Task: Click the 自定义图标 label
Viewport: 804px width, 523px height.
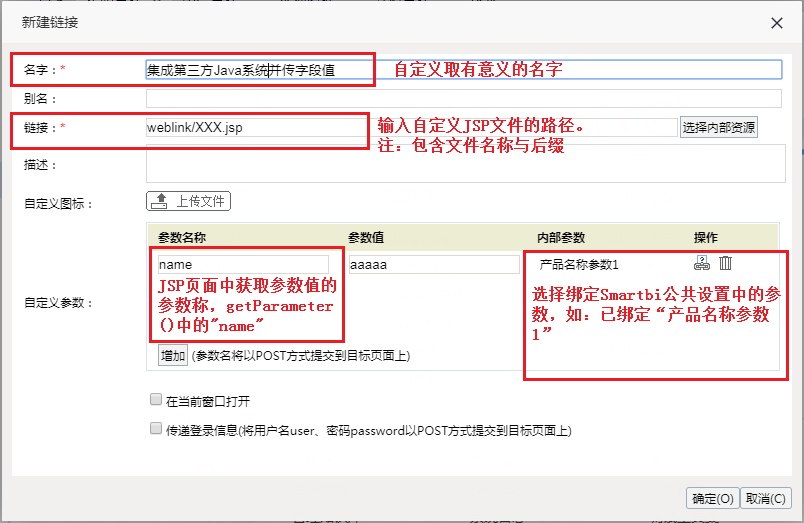Action: pyautogui.click(x=58, y=204)
